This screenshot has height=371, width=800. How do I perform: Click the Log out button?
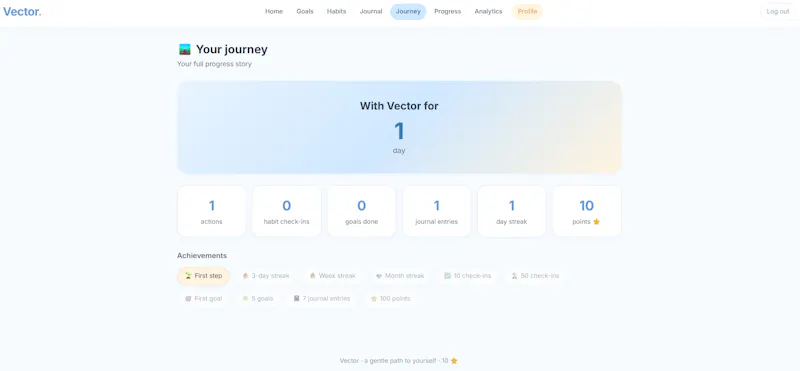coord(778,11)
